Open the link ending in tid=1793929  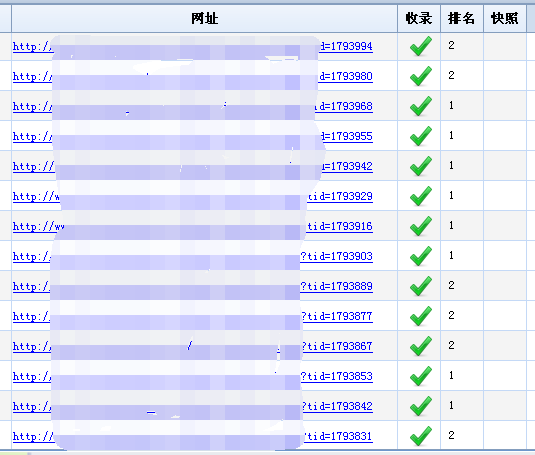tap(193, 196)
